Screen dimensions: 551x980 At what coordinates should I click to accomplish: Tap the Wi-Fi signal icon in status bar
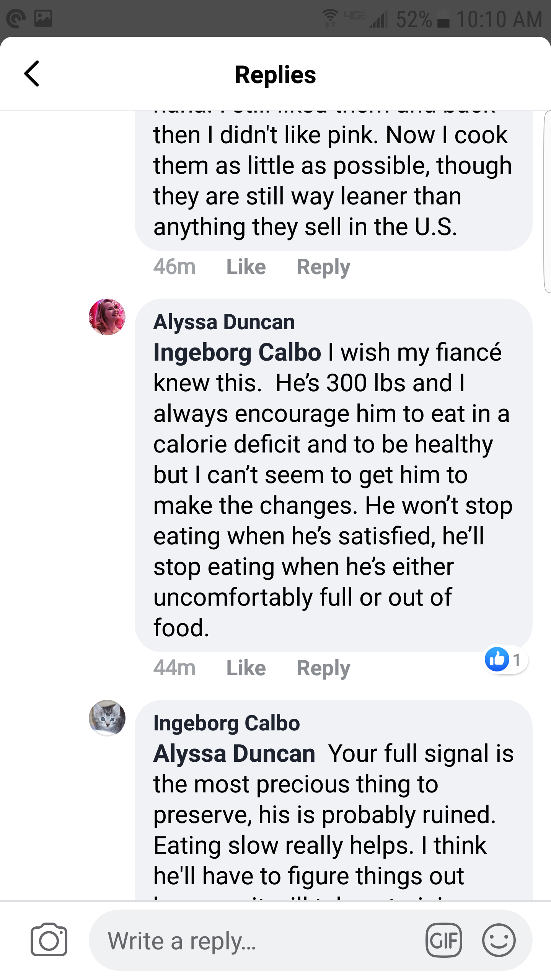(x=330, y=18)
